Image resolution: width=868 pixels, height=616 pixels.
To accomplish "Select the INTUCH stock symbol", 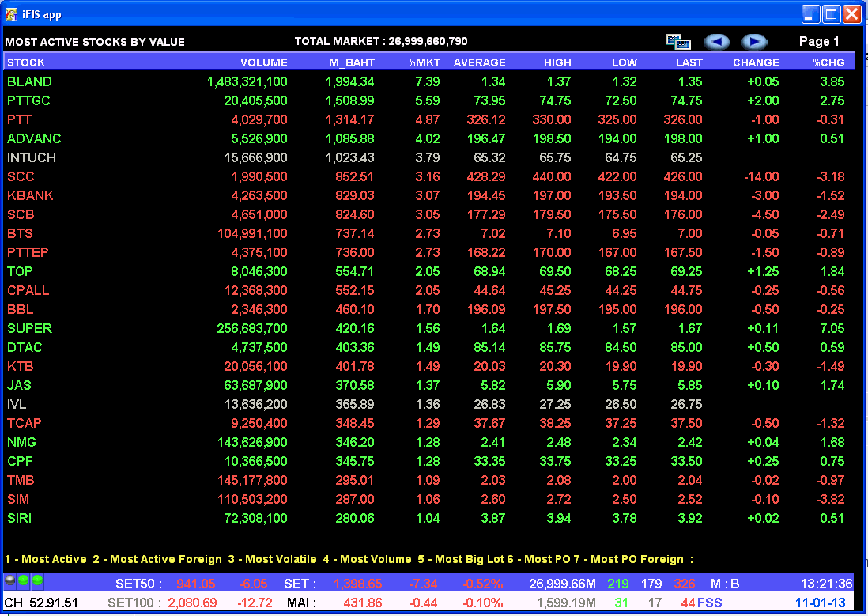I will tap(32, 157).
